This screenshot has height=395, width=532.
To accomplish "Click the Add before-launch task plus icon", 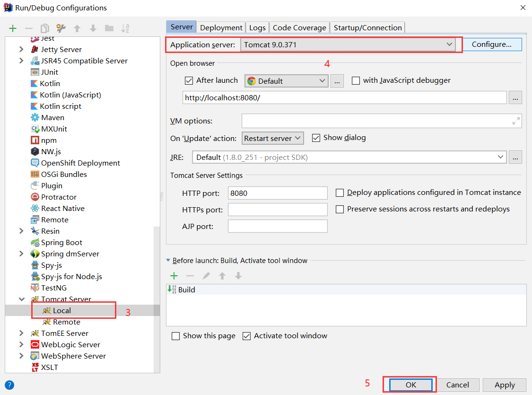I will coord(174,276).
